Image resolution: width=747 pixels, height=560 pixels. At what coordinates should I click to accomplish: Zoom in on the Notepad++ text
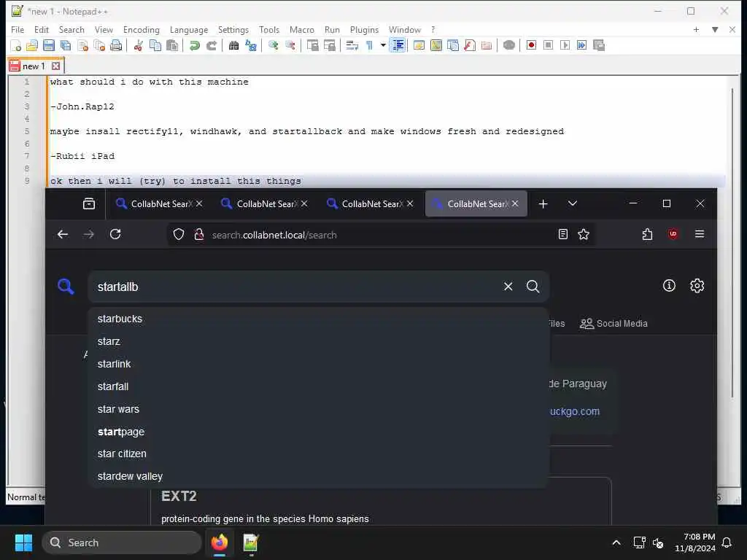273,46
